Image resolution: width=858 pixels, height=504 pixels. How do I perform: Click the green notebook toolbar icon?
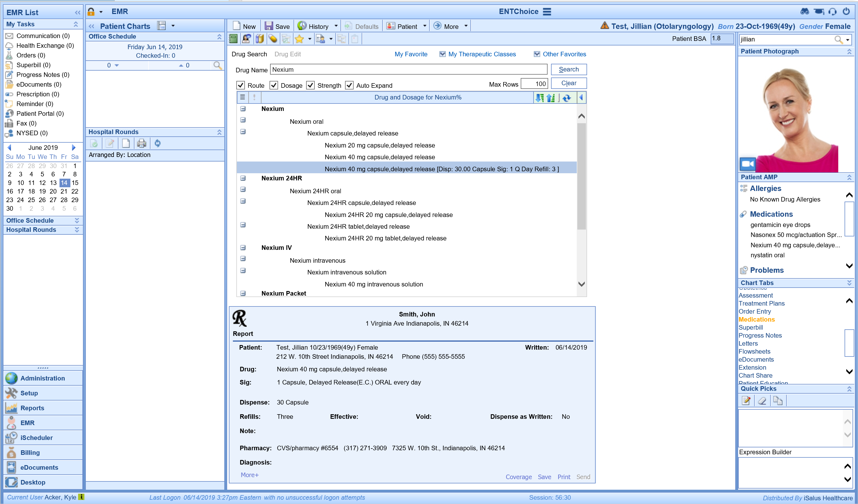(233, 39)
